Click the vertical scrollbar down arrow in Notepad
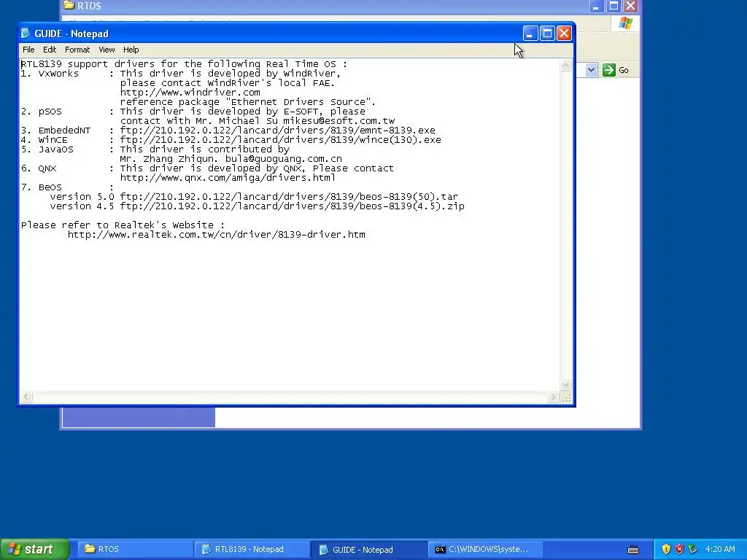The height and width of the screenshot is (560, 747). tap(565, 385)
